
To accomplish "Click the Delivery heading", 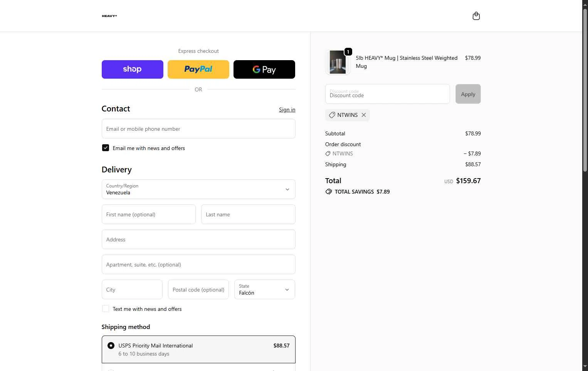I will tap(117, 170).
